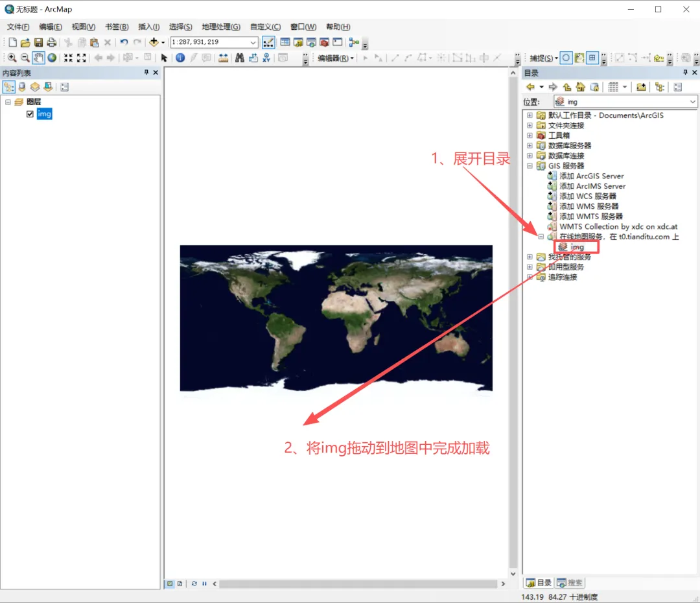Open the View menu
The height and width of the screenshot is (603, 700).
(x=84, y=27)
